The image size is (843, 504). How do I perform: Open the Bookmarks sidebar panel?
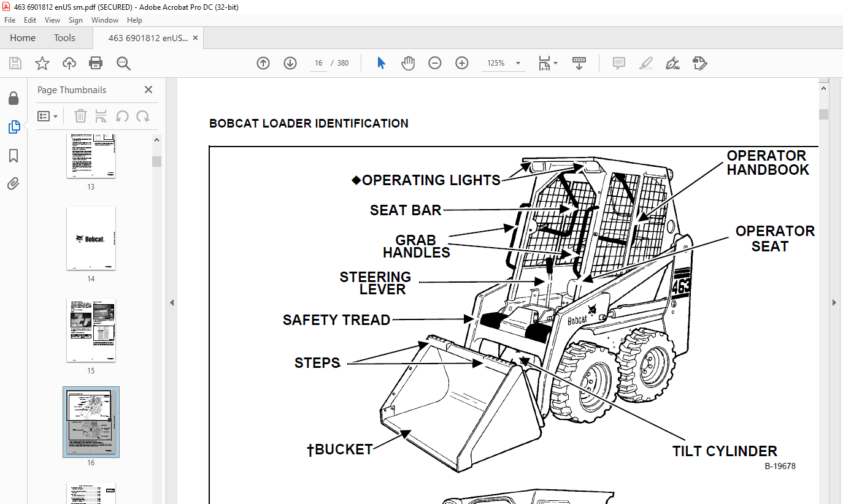pyautogui.click(x=13, y=156)
